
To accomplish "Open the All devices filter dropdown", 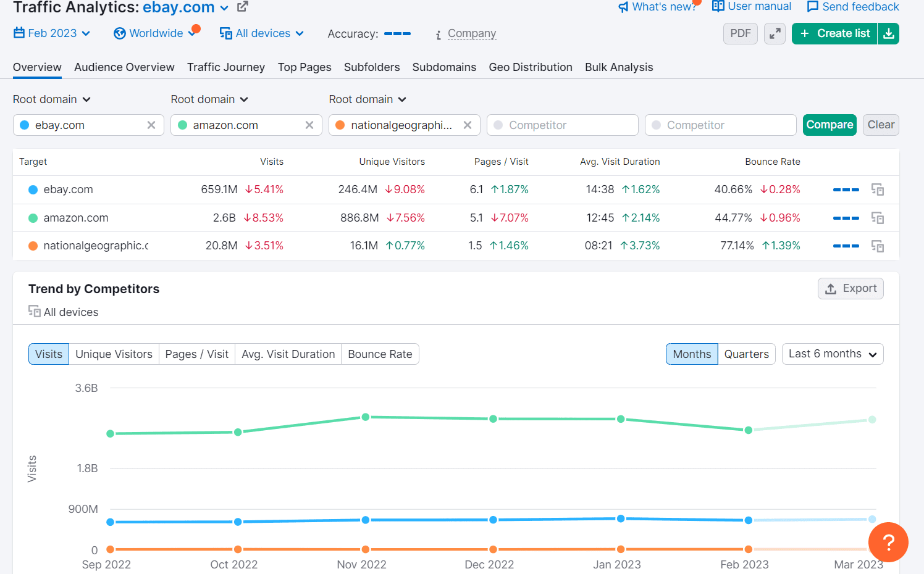I will [x=262, y=33].
